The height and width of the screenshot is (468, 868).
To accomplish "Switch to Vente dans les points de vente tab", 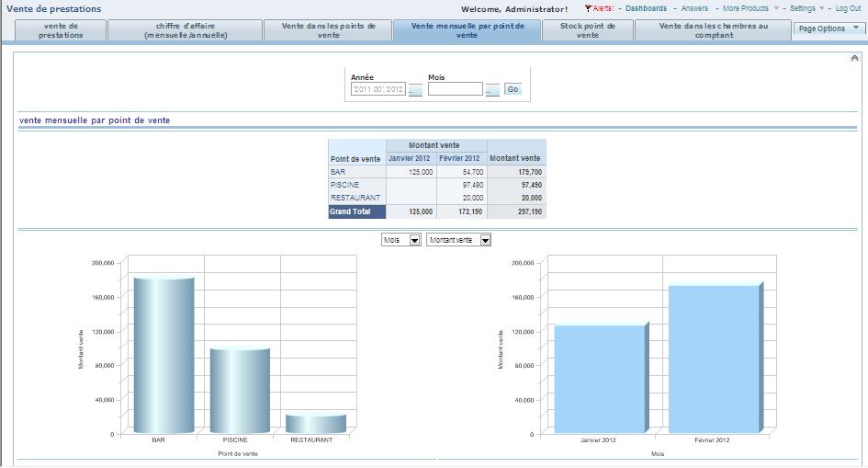I will (x=328, y=30).
